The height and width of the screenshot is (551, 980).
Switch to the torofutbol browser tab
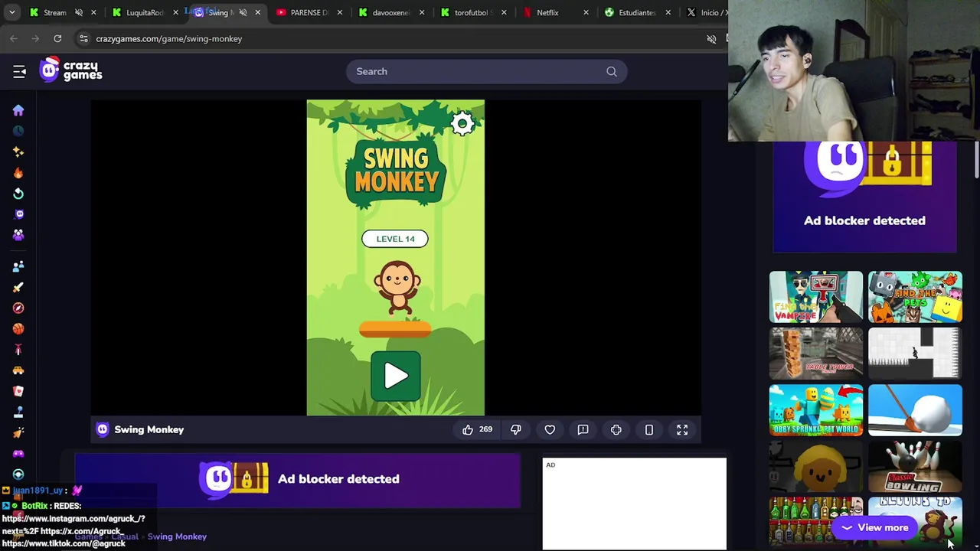click(472, 12)
